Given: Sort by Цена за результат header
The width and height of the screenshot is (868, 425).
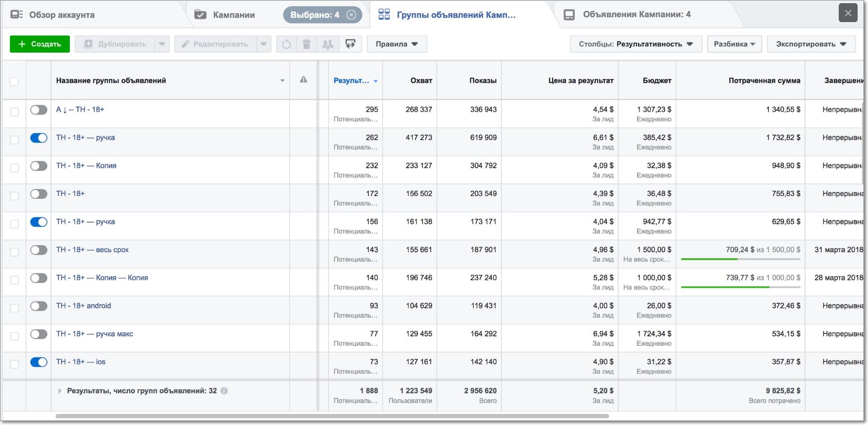Looking at the screenshot, I should pos(581,81).
